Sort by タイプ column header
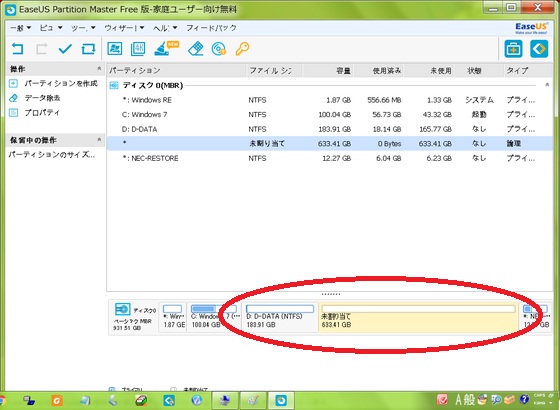The width and height of the screenshot is (560, 410). tap(528, 70)
